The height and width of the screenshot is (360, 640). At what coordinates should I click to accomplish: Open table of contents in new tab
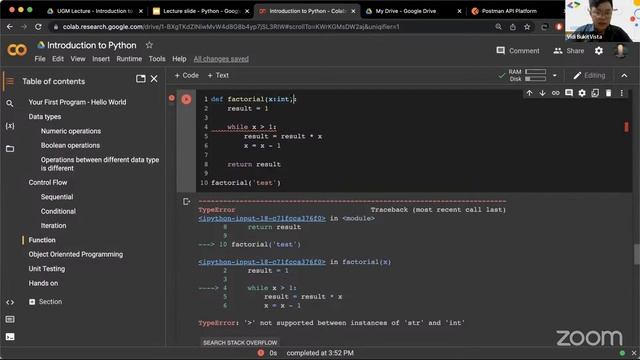coord(140,78)
